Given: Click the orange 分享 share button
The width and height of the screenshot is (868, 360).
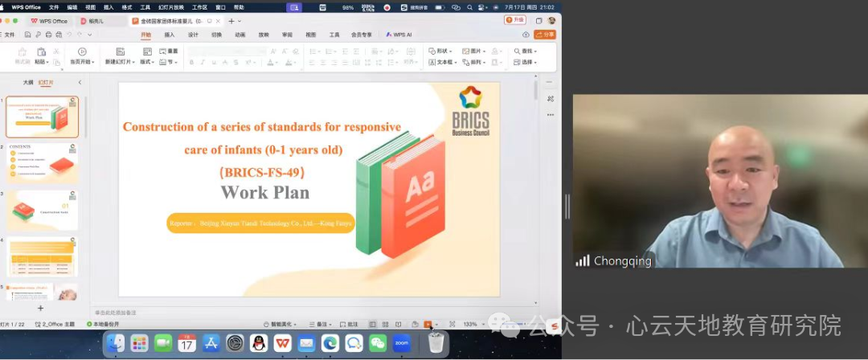Looking at the screenshot, I should 545,35.
